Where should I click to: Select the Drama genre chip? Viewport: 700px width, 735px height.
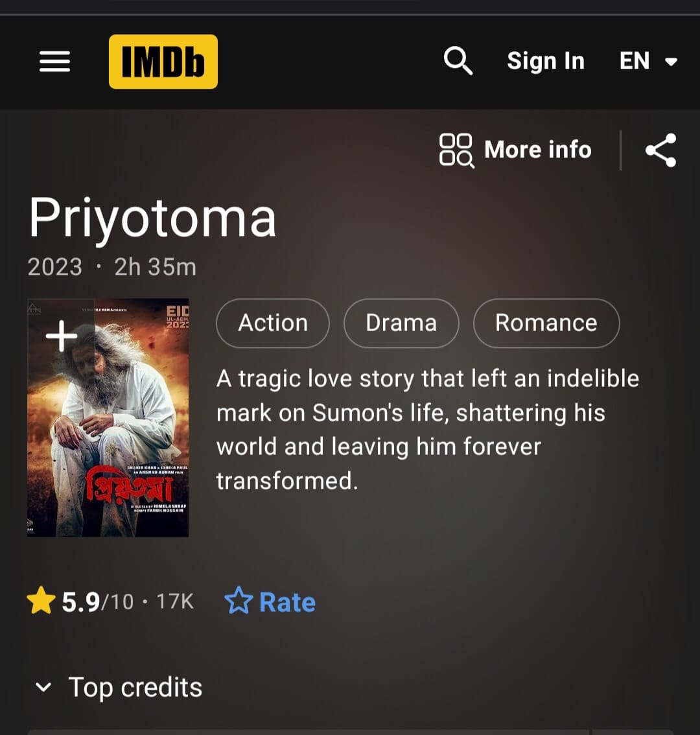(x=401, y=323)
